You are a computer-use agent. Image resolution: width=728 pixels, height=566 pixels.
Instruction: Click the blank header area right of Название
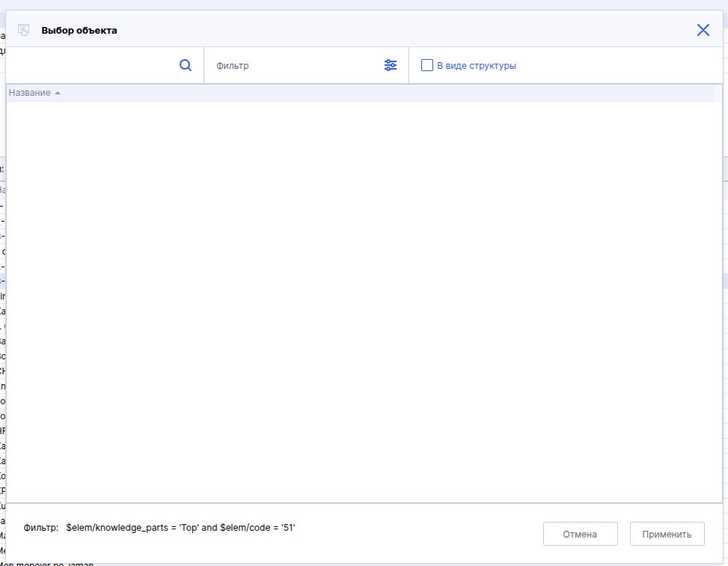click(374, 93)
